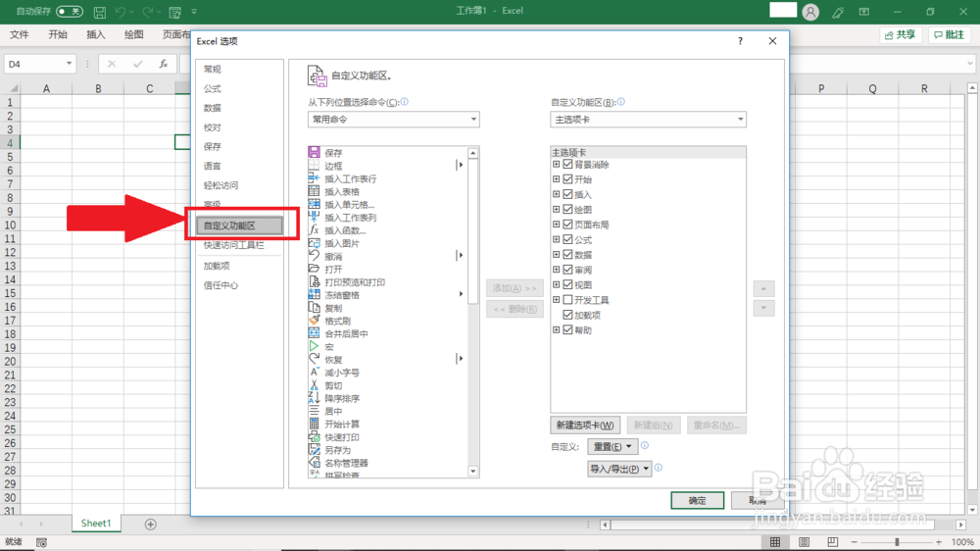The image size is (980, 551).
Task: Select Insert Cells command icon
Action: click(x=314, y=205)
